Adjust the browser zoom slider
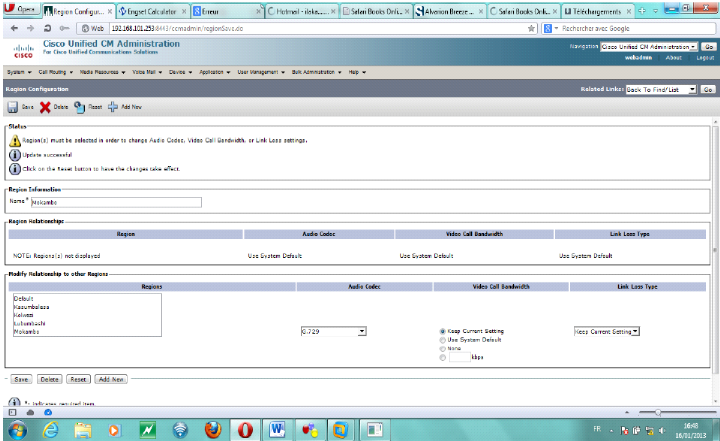720x441 pixels. pos(657,412)
